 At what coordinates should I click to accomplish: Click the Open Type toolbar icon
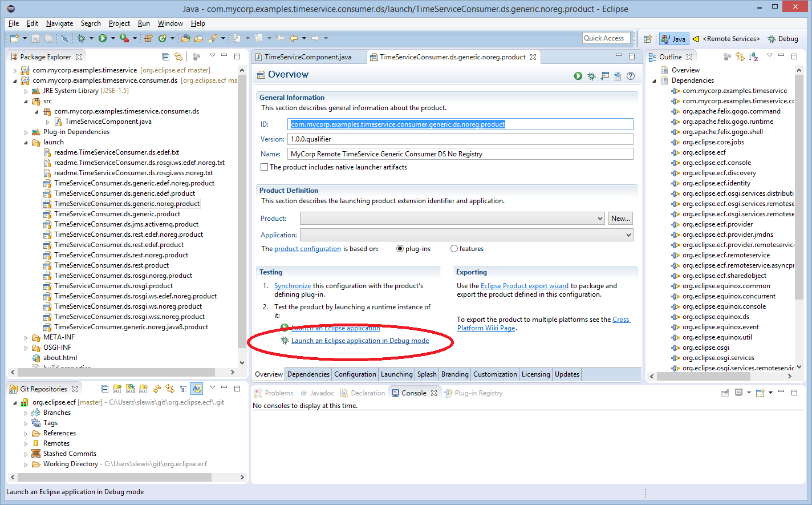[186, 38]
